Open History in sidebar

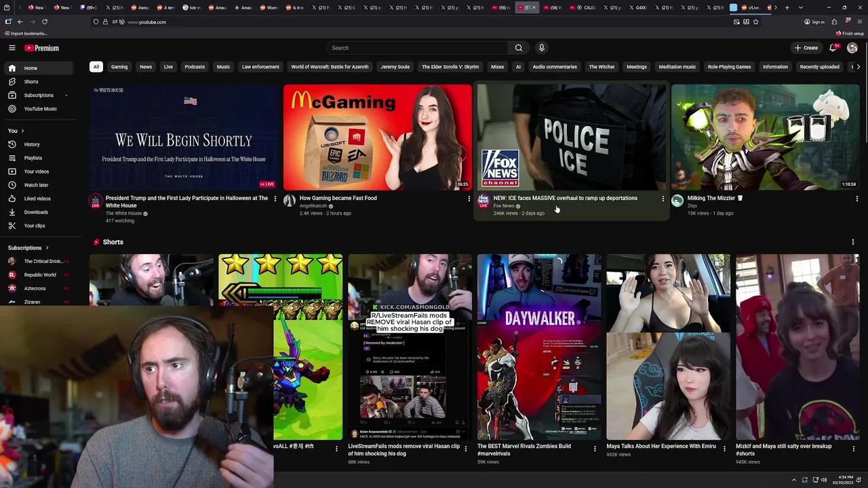pyautogui.click(x=39, y=144)
